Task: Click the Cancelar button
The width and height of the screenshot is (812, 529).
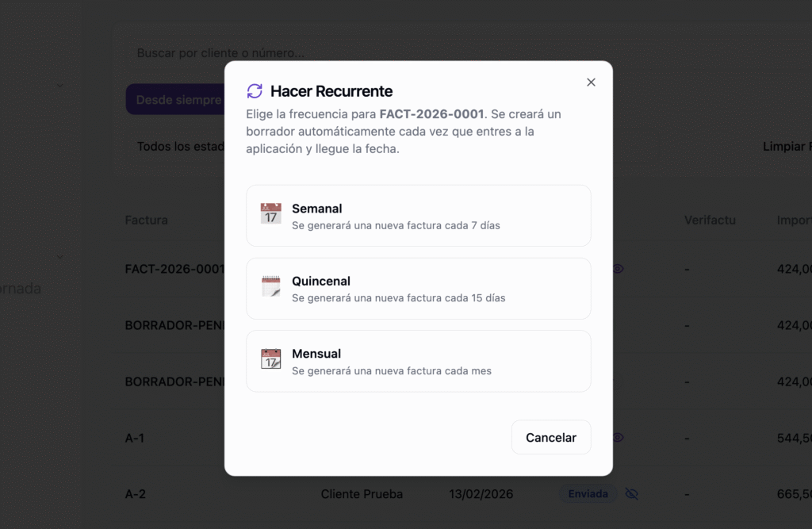Action: pyautogui.click(x=551, y=437)
